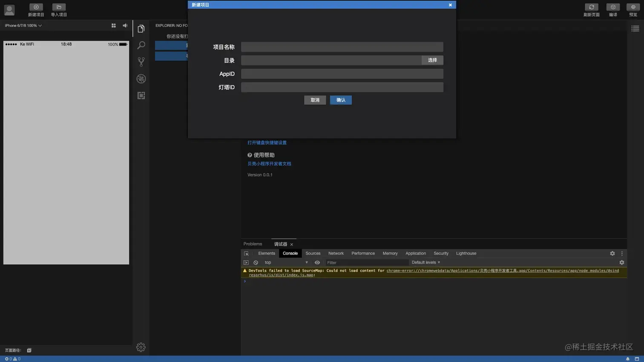
Task: Click the 预览 preview eye icon
Action: click(633, 7)
